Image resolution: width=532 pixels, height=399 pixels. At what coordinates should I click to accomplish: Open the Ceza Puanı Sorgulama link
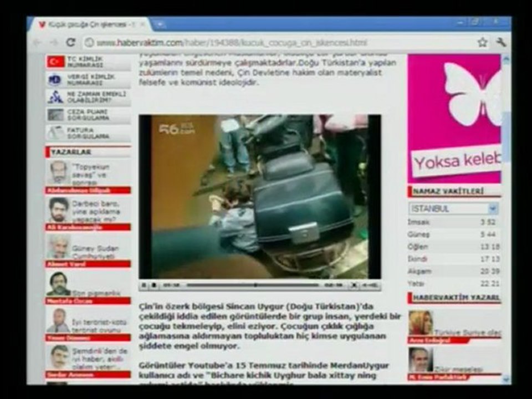click(88, 115)
